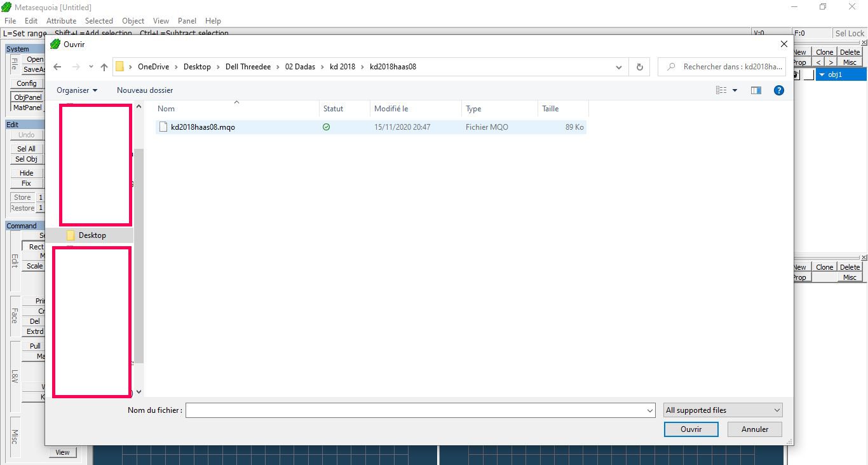Click the blue help question mark icon
868x465 pixels.
(x=778, y=90)
